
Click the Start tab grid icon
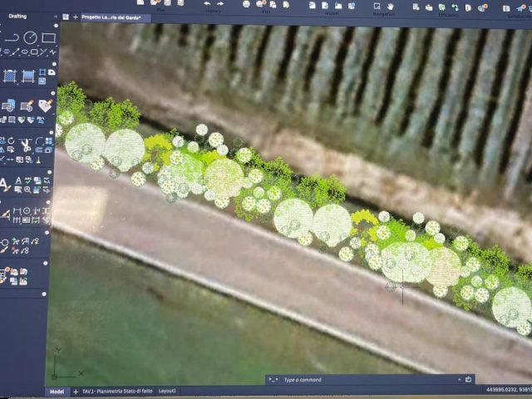pos(66,17)
